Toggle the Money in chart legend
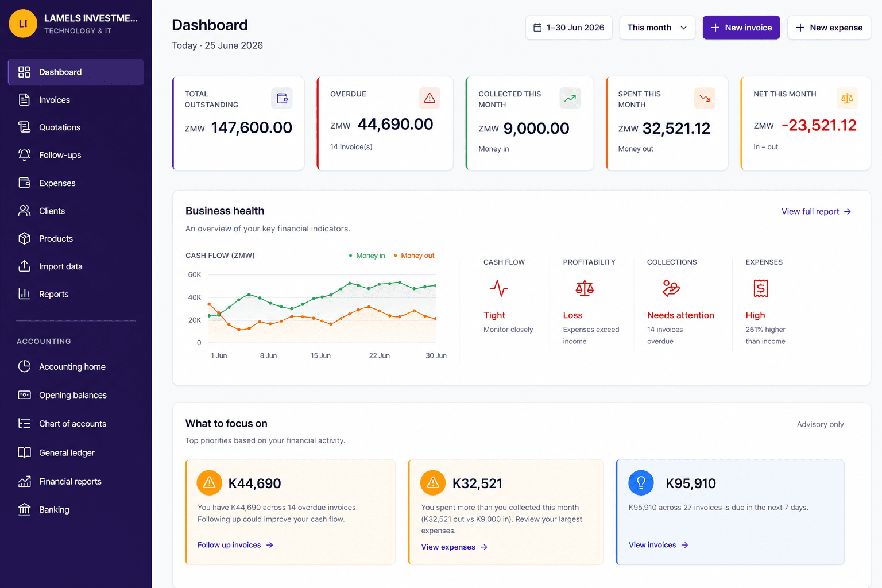The height and width of the screenshot is (588, 882). (367, 256)
